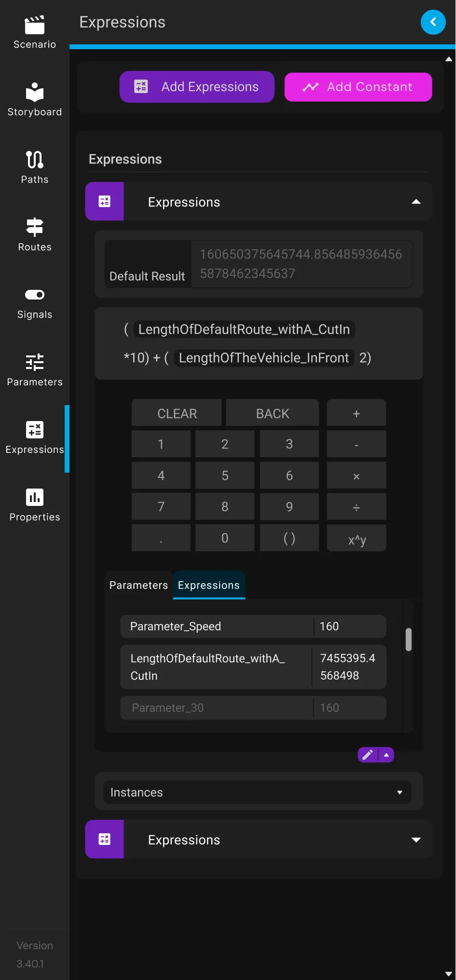Open the Routes panel
Screen dimensions: 456x980
(34, 235)
